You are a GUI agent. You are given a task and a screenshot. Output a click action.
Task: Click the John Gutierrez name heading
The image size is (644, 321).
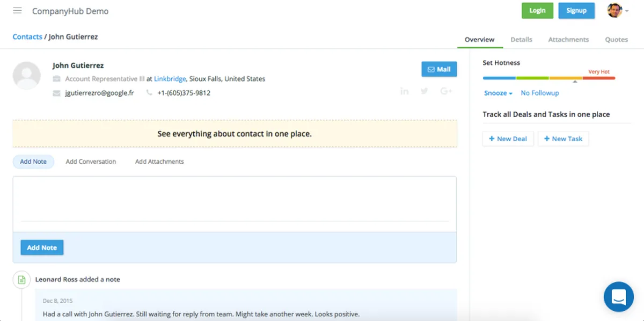pyautogui.click(x=78, y=65)
